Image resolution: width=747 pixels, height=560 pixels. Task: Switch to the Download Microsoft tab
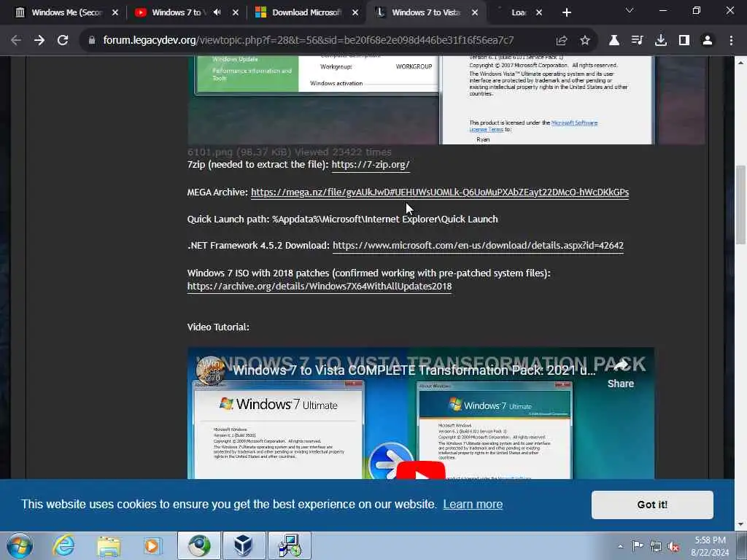307,12
